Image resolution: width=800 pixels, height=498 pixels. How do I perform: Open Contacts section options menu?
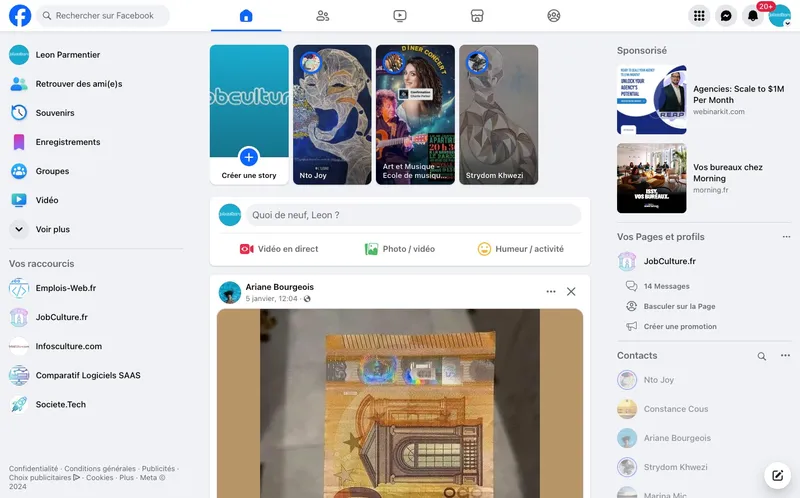785,356
